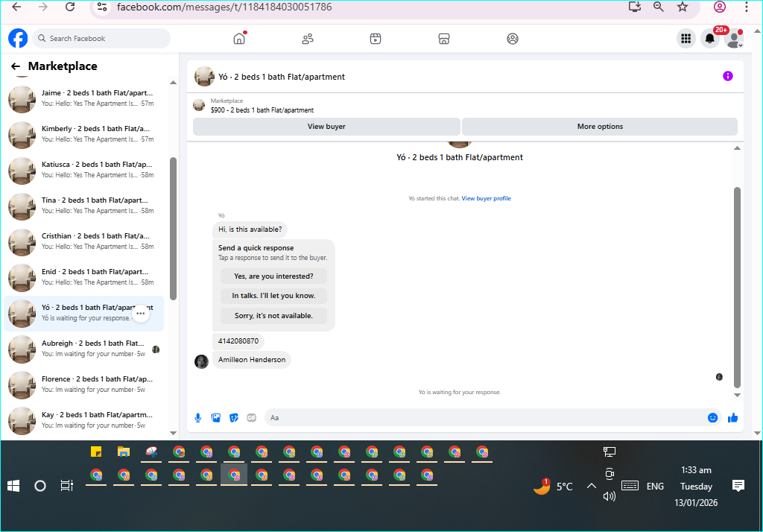Viewport: 763px width, 532px height.
Task: Open the volume control icon
Action: (610, 496)
